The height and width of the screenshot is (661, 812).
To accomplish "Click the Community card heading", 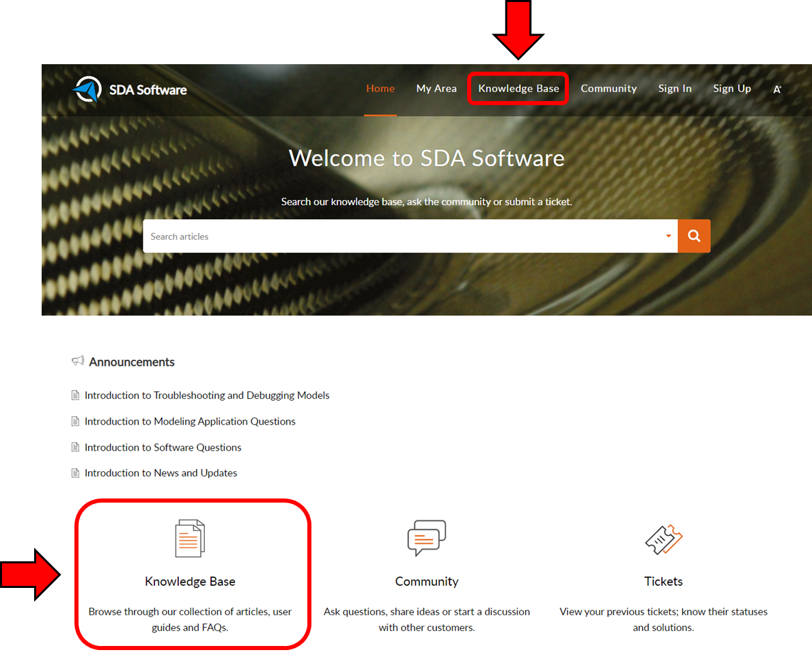I will click(x=427, y=581).
